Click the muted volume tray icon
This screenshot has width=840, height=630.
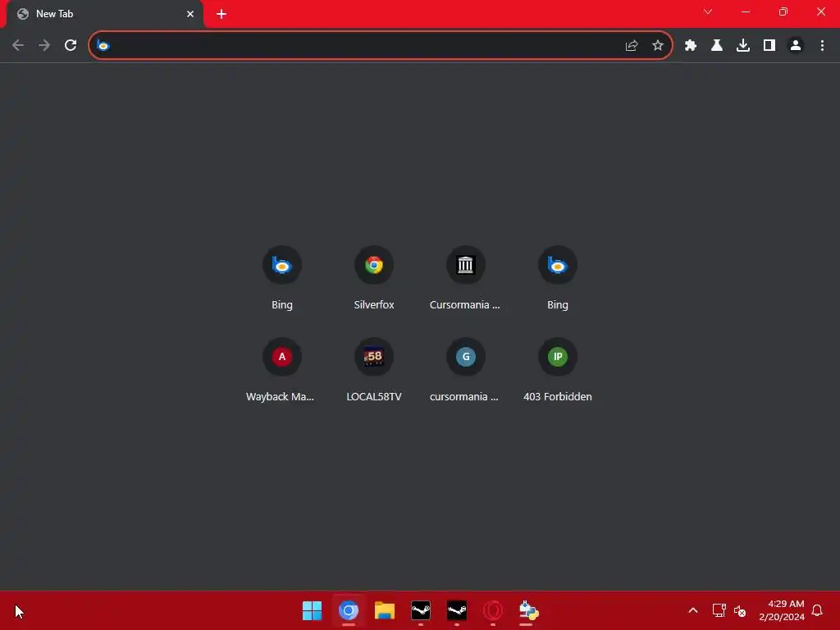click(x=740, y=610)
